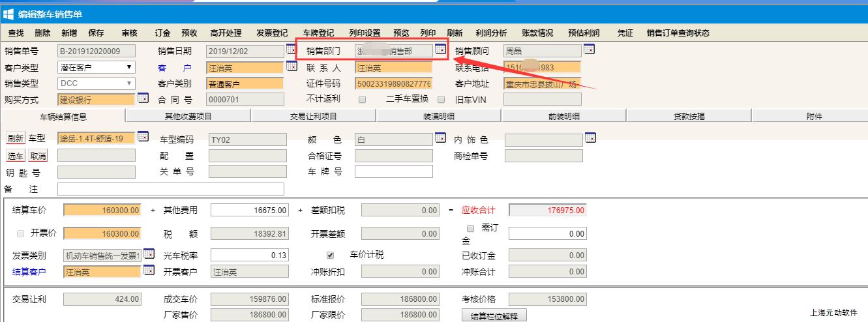Click the 内饰色 lookup icon

[x=590, y=138]
